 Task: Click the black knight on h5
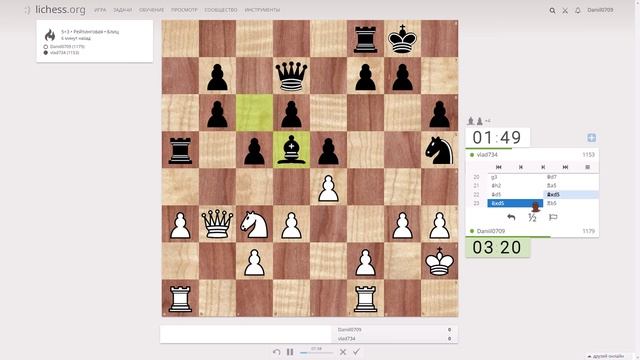tap(439, 149)
